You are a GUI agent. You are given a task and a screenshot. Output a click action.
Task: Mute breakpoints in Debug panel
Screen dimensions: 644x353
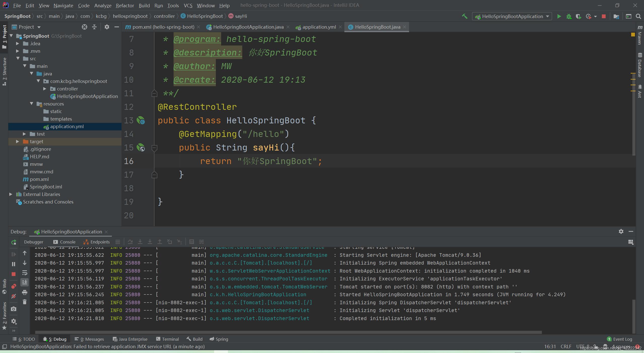pyautogui.click(x=14, y=296)
